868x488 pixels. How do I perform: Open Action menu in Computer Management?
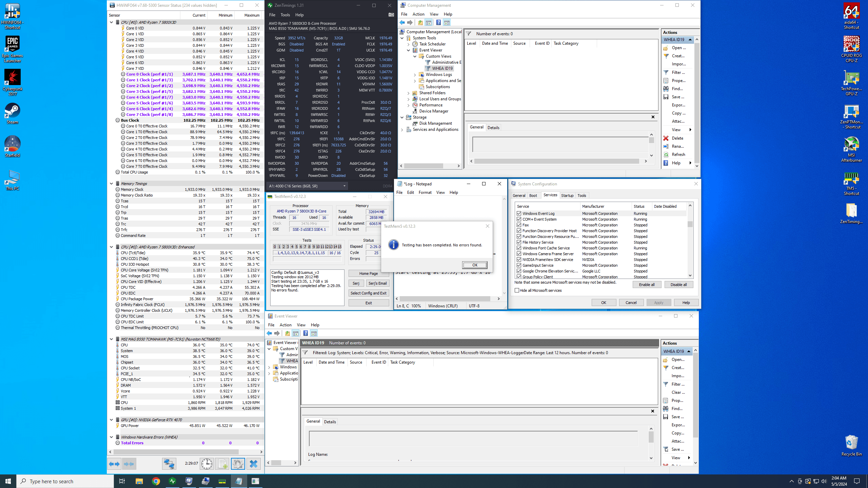click(418, 14)
